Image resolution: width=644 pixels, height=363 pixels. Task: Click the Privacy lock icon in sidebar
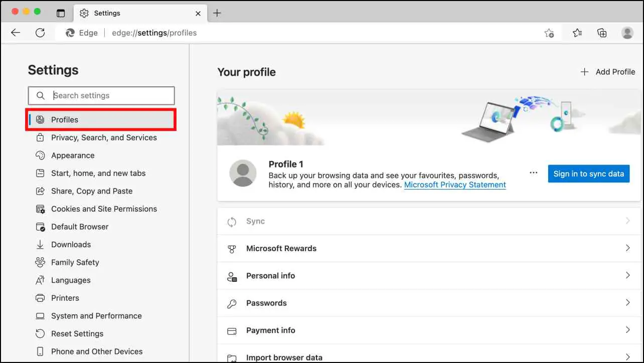[x=40, y=137]
